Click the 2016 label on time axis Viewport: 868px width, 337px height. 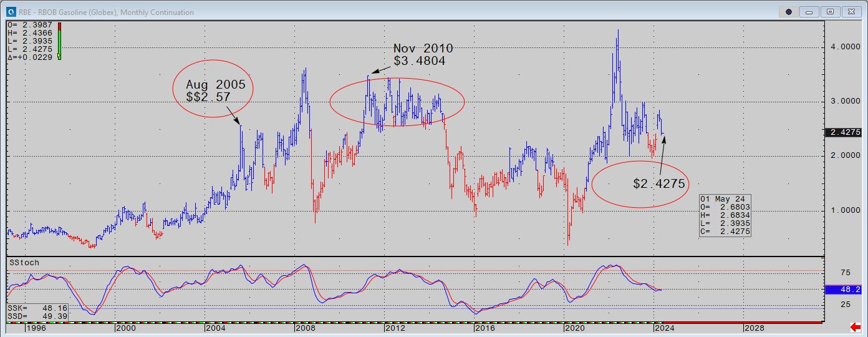click(x=484, y=328)
